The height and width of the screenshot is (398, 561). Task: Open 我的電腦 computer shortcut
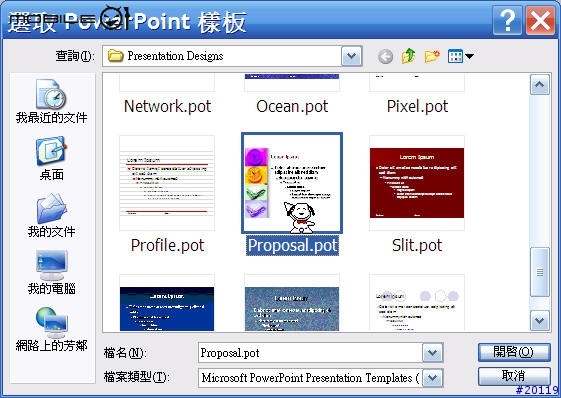51,273
